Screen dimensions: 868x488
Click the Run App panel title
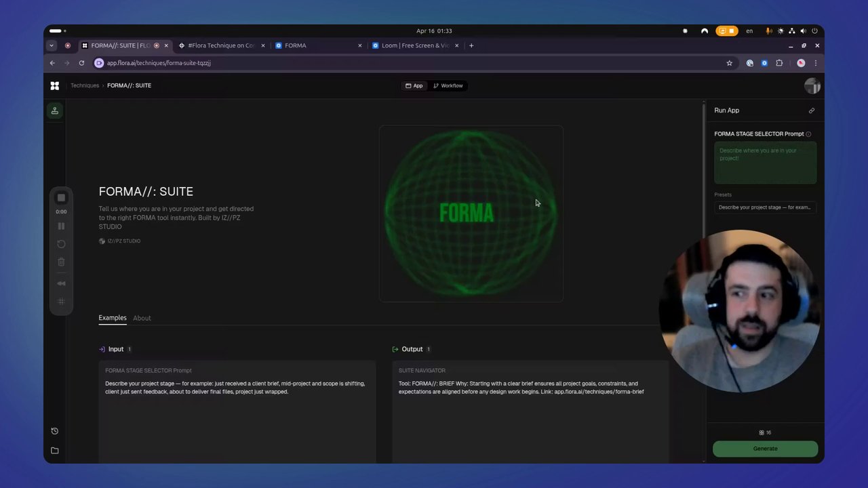tap(726, 110)
